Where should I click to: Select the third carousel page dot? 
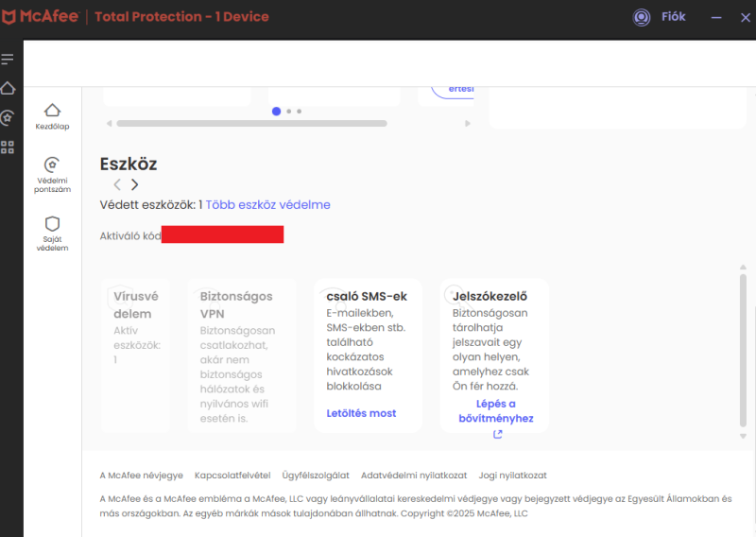[x=300, y=112]
